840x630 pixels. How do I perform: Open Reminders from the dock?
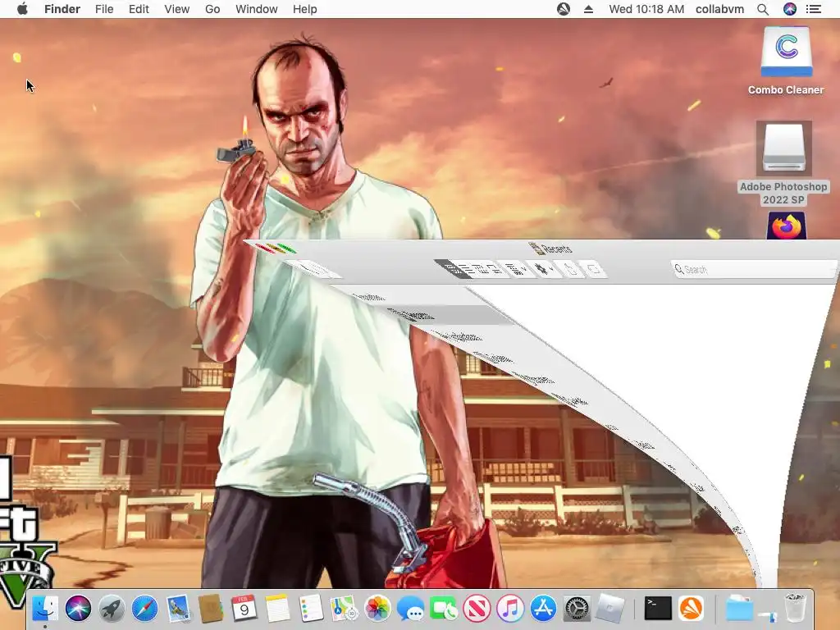coord(311,609)
